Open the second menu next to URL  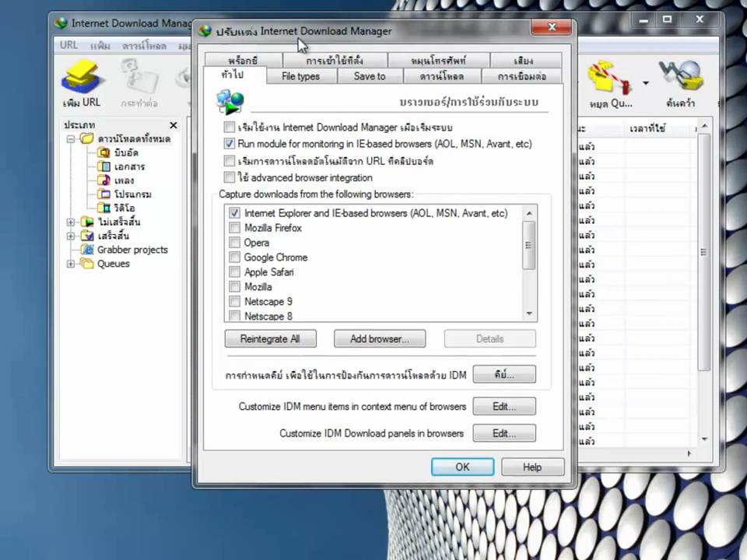pyautogui.click(x=100, y=46)
